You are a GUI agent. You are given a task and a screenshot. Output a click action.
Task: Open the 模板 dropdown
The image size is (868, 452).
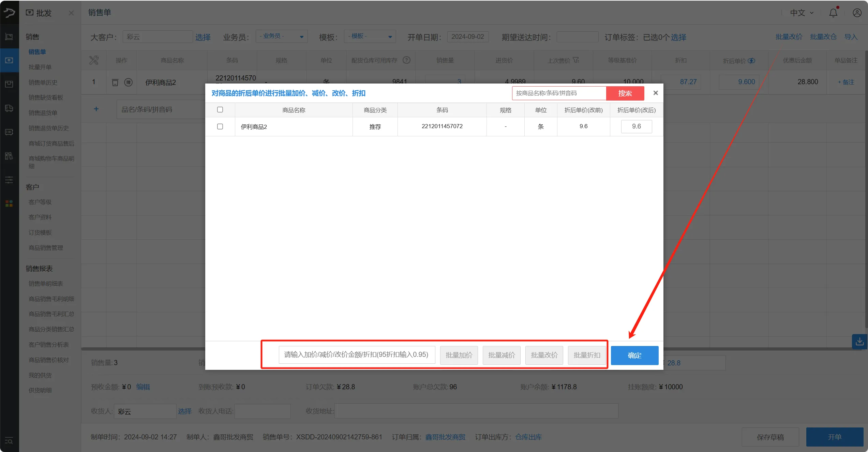tap(369, 36)
